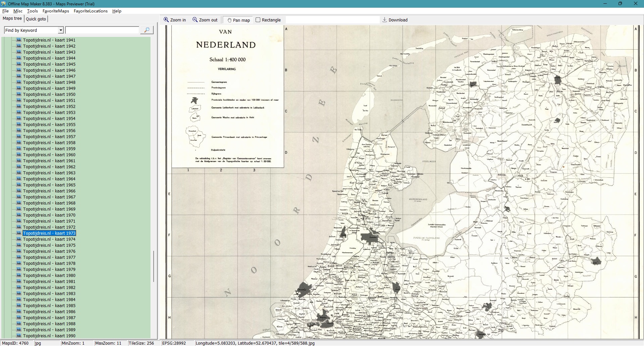Click the keyword search magnifier button
The width and height of the screenshot is (644, 346).
[x=147, y=30]
